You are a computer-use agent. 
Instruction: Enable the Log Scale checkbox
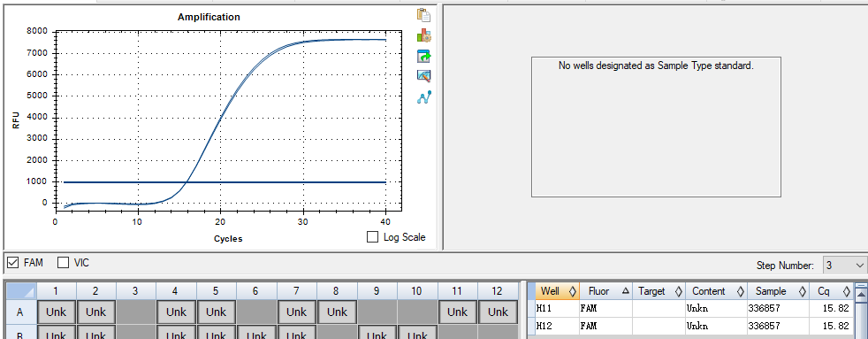point(372,237)
